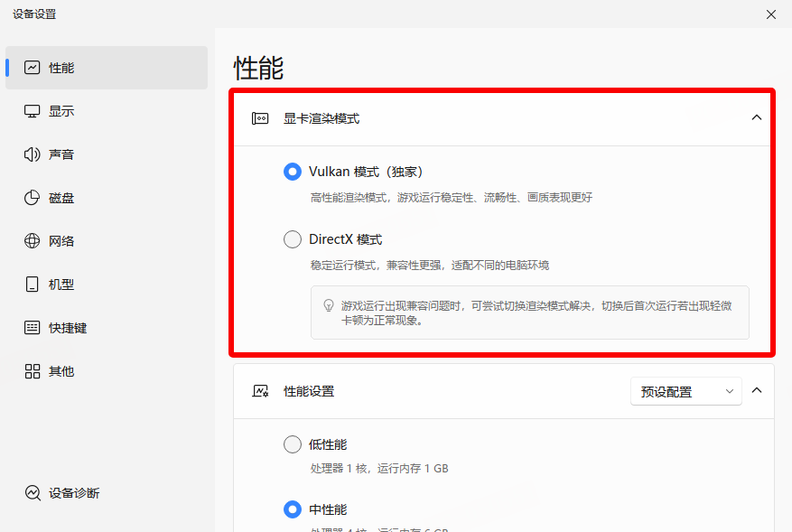Click the 显卡渲染模式 section header text

[321, 118]
